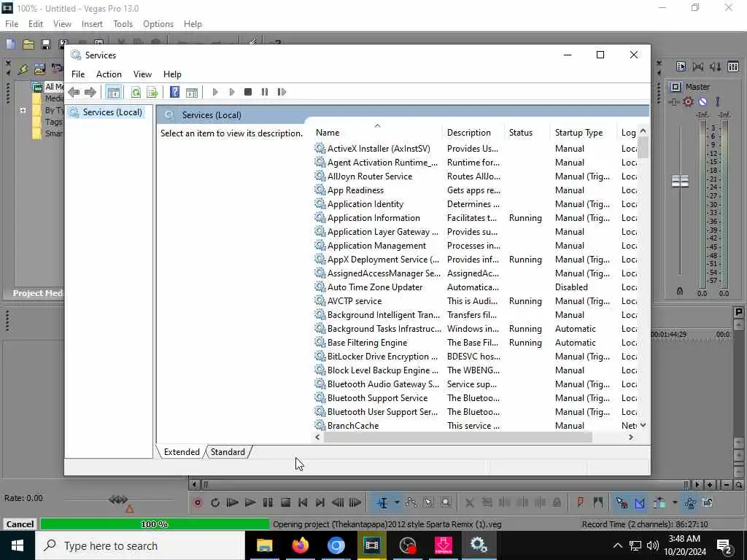Click scroll-down arrow of services list
Viewport: 747px width, 560px height.
643,425
